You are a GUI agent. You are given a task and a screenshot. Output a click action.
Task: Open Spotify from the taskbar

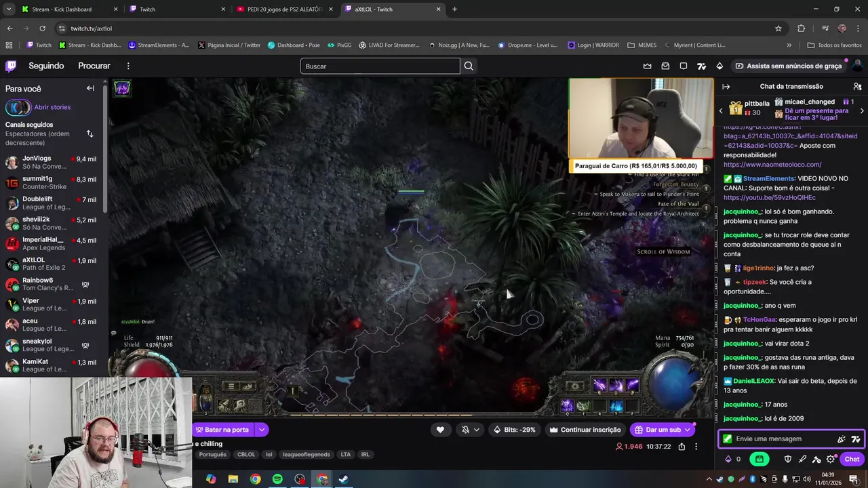coord(277,479)
